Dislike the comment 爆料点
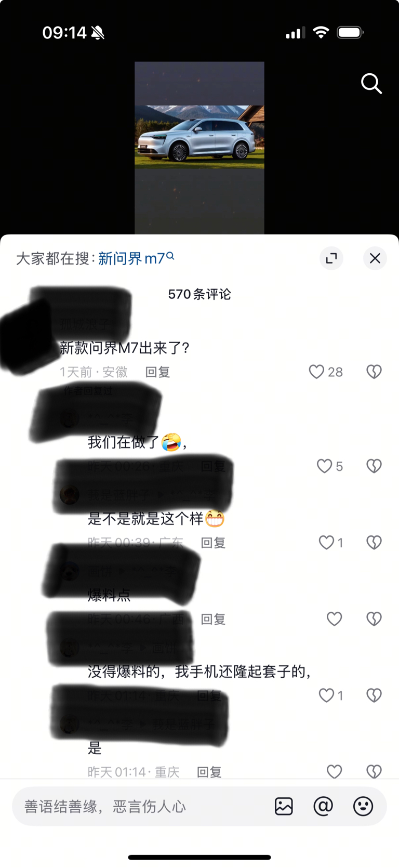399x868 pixels. click(x=374, y=619)
